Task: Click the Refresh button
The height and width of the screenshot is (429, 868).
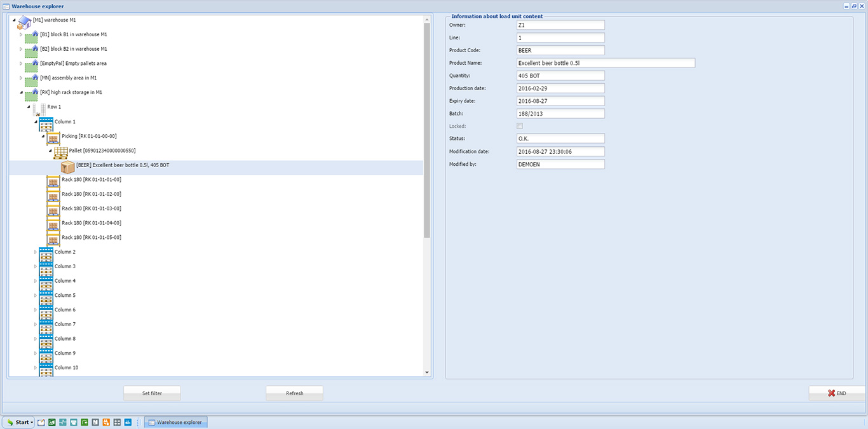Action: (294, 393)
